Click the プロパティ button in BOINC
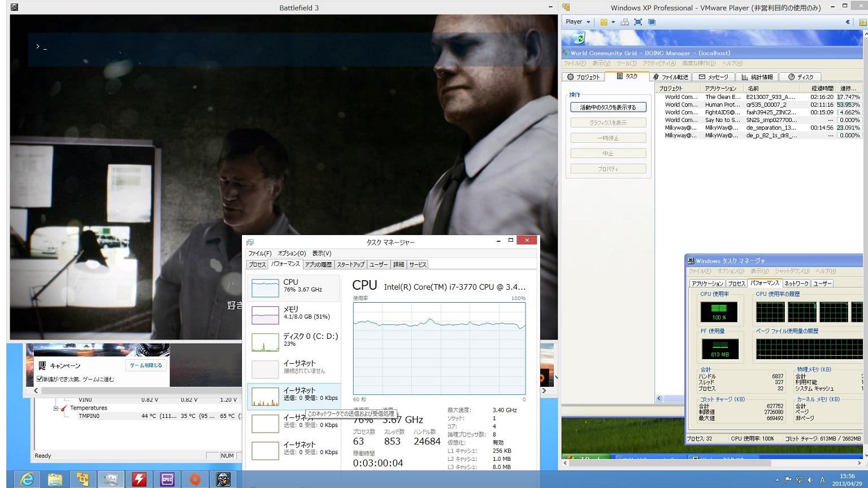868x488 pixels. pyautogui.click(x=608, y=168)
